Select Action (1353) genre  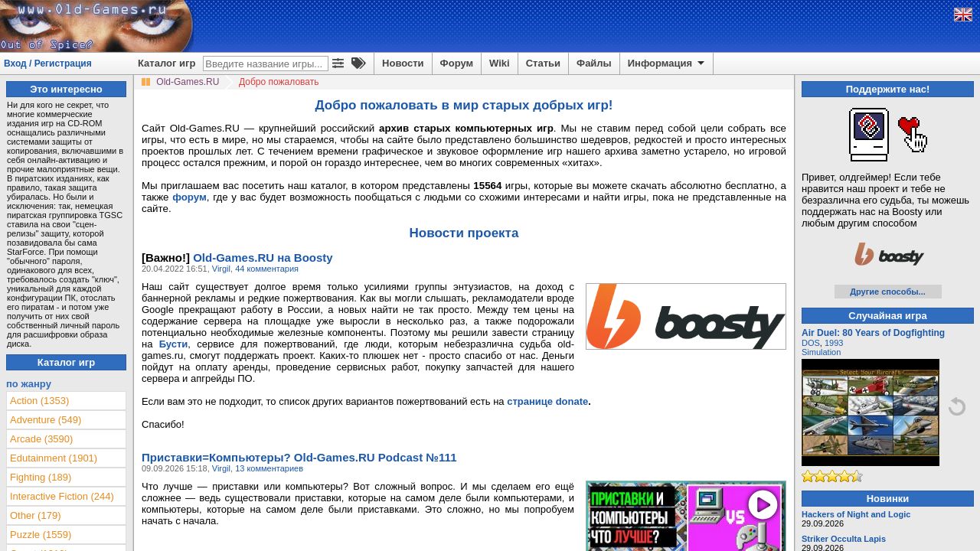pyautogui.click(x=67, y=401)
